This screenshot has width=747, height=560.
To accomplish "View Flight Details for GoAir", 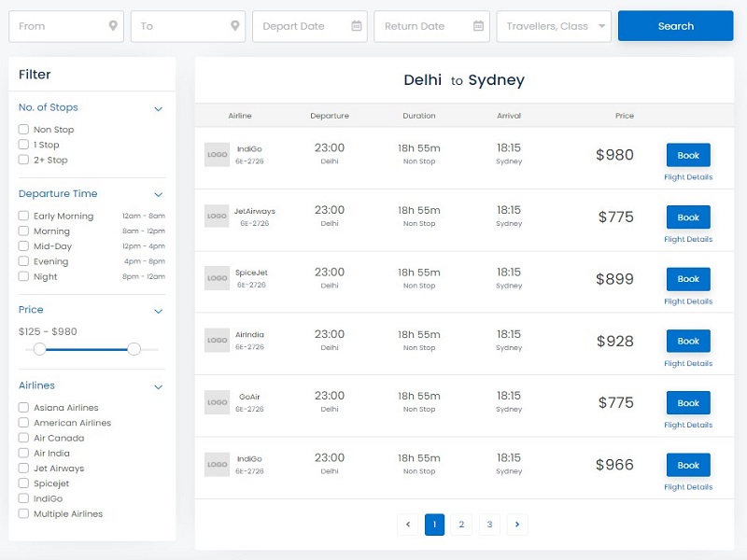I will (688, 425).
